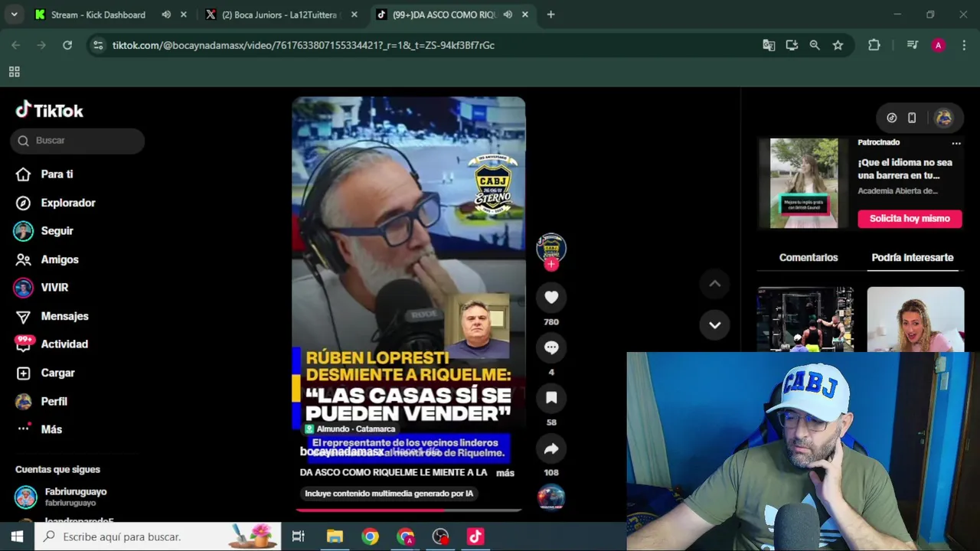
Task: Go to previous video with up arrow
Action: 714,284
